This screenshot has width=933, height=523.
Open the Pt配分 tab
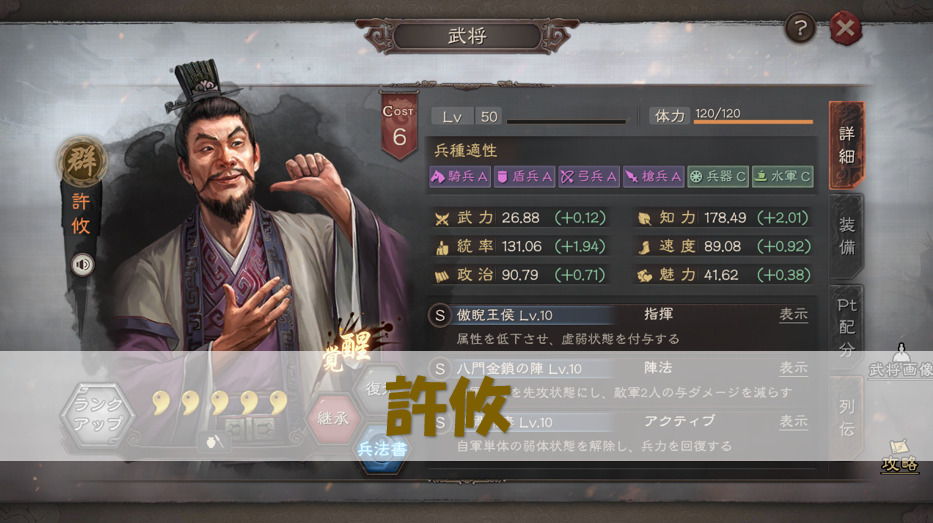point(846,327)
